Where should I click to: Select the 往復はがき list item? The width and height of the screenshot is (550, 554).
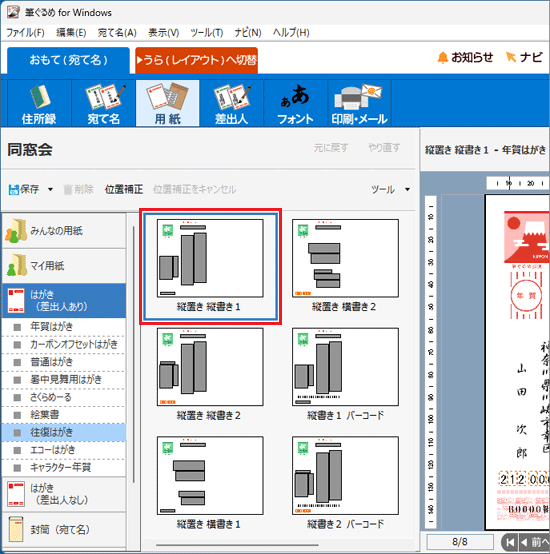[x=64, y=432]
